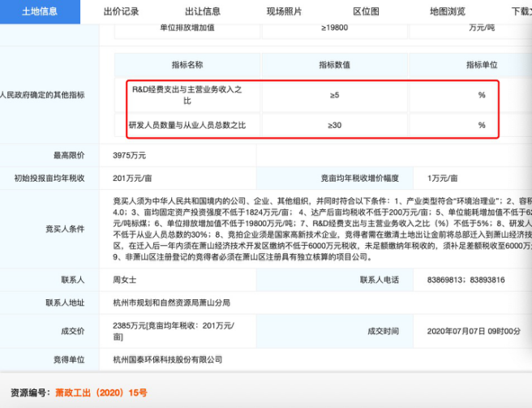Click contact address 杭州市规划和自然资源局萧山分局
This screenshot has width=532, height=408.
[x=171, y=302]
